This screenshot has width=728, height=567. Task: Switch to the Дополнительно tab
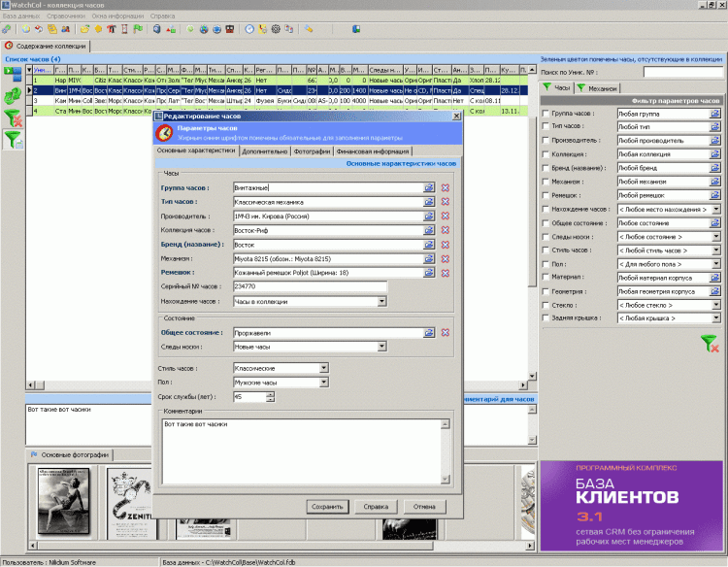pyautogui.click(x=265, y=151)
